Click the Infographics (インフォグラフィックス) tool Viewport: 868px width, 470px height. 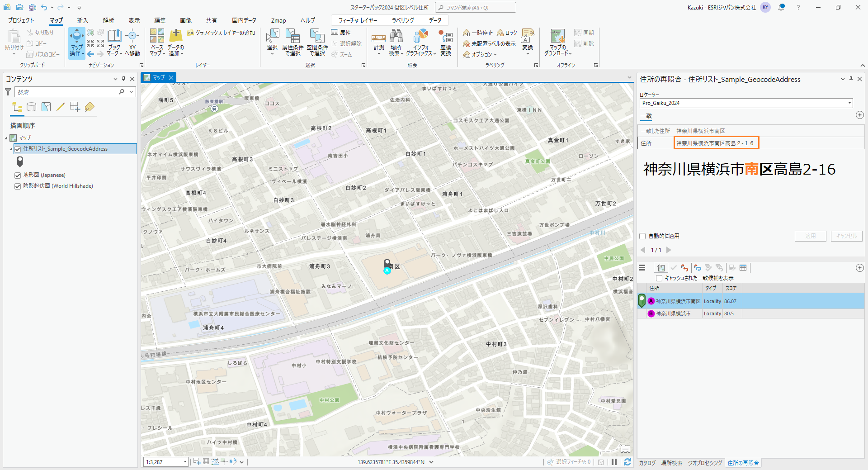[421, 43]
